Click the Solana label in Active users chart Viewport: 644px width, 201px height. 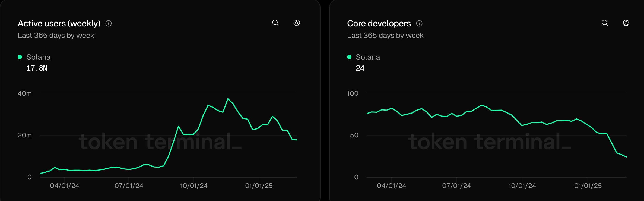(x=39, y=57)
